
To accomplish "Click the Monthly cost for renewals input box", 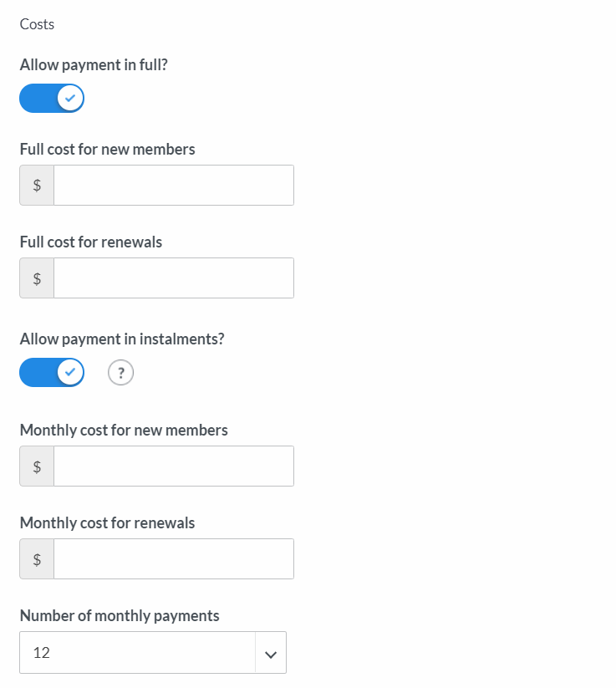I will pos(174,559).
